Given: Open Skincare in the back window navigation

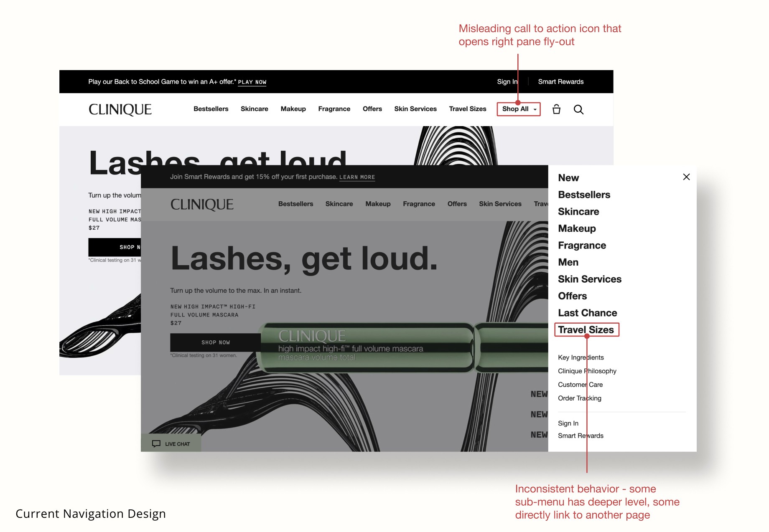Looking at the screenshot, I should [x=255, y=109].
